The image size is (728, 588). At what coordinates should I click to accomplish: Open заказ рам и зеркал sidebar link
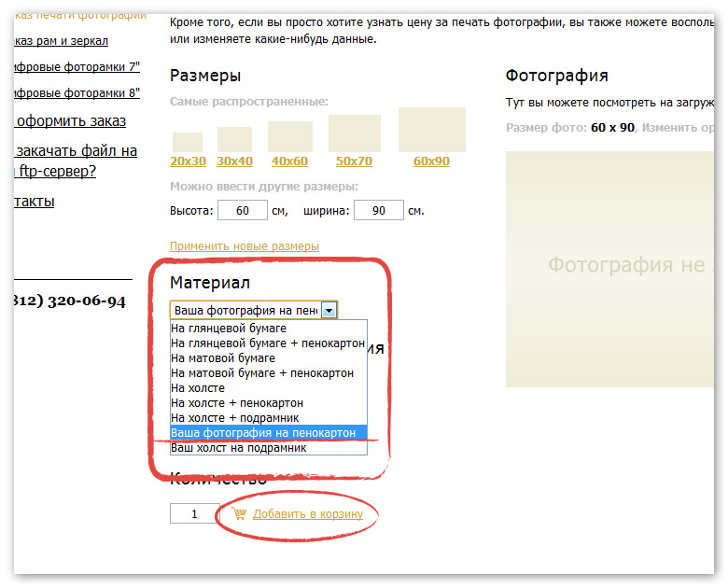click(61, 41)
